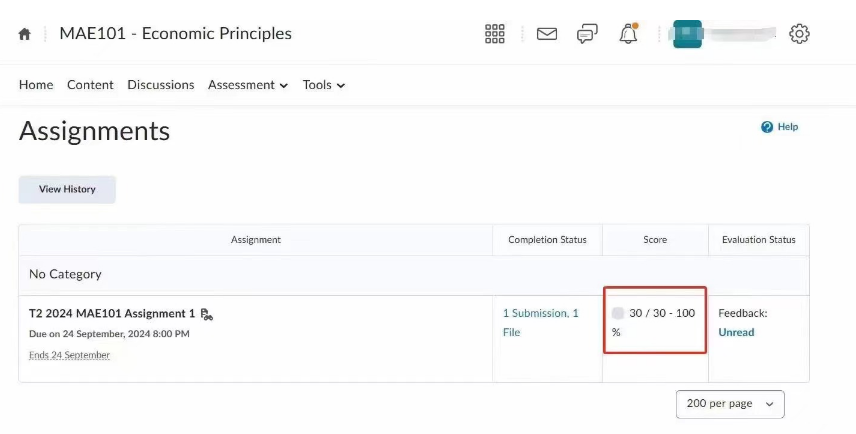Open the message alerts envelope icon
This screenshot has width=856, height=434.
546,34
